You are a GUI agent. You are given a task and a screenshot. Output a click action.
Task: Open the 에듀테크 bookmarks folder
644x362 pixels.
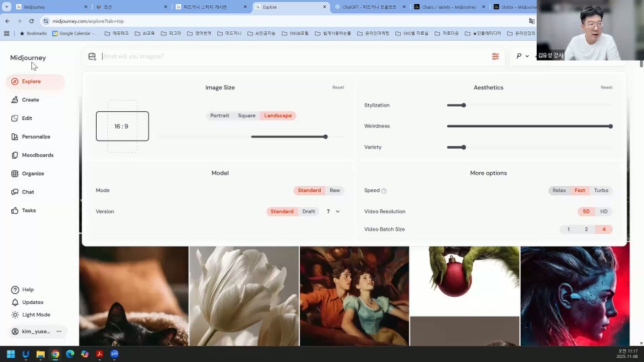click(116, 33)
